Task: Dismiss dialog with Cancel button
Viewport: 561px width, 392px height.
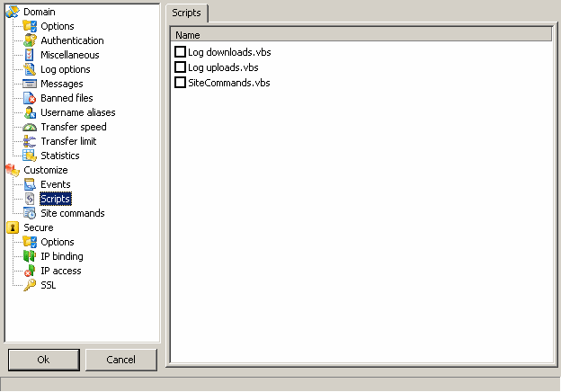Action: 121,360
